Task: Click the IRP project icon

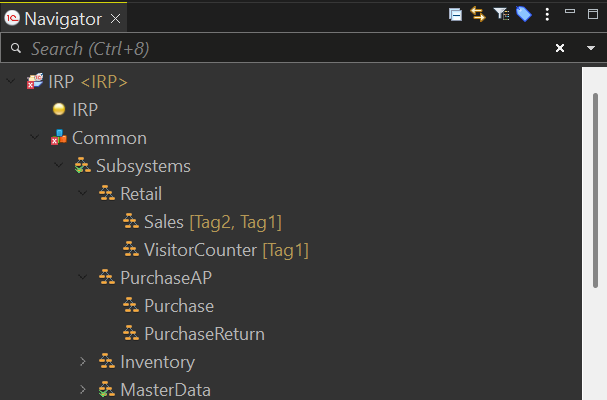Action: [35, 81]
